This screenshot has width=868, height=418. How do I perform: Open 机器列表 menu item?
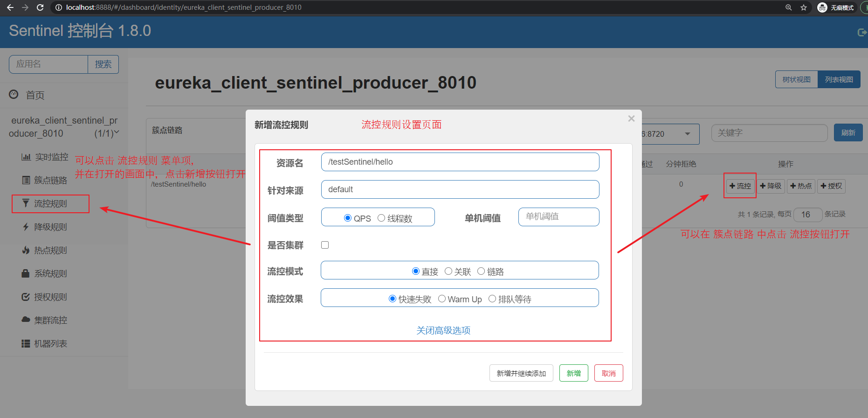51,343
